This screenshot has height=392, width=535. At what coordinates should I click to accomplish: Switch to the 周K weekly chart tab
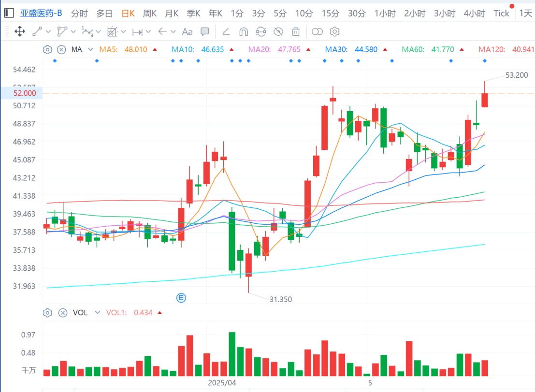coord(149,14)
